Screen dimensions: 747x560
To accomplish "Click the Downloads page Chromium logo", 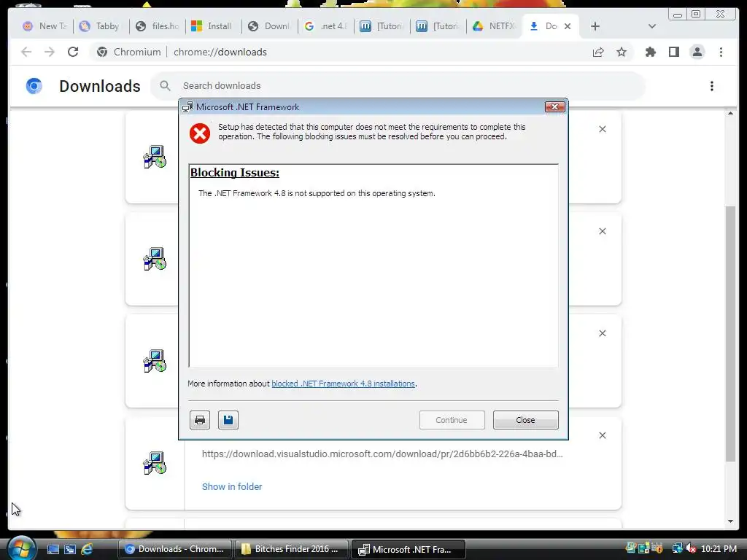I will pos(34,86).
